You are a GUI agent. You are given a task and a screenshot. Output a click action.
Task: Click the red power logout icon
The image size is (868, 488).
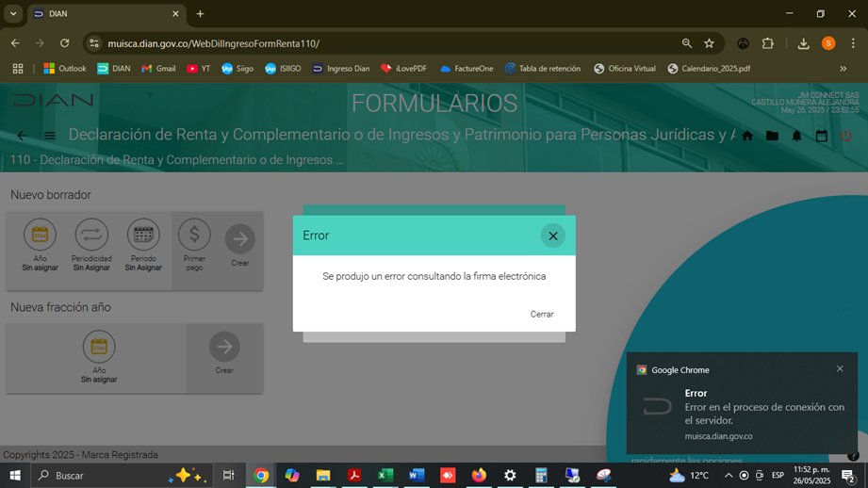point(846,136)
